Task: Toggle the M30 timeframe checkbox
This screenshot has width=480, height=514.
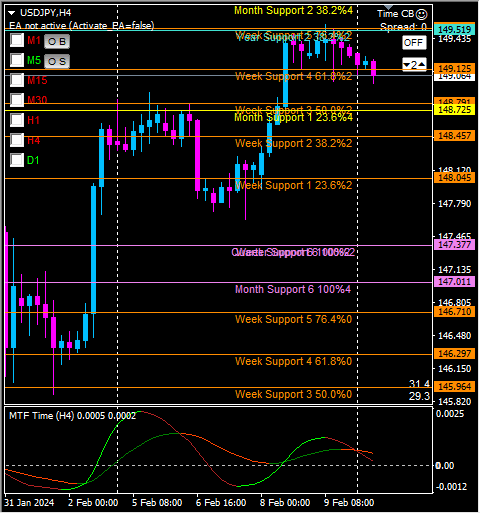Action: pyautogui.click(x=17, y=100)
